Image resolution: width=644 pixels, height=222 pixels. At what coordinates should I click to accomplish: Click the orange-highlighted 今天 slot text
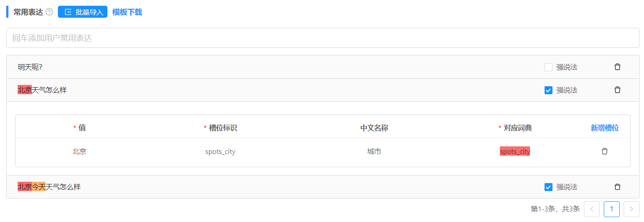coord(39,187)
